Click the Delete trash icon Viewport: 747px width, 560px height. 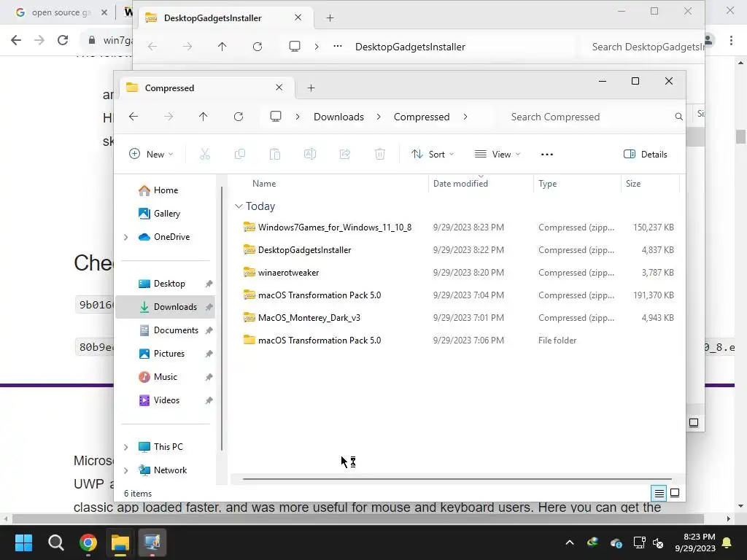point(379,154)
